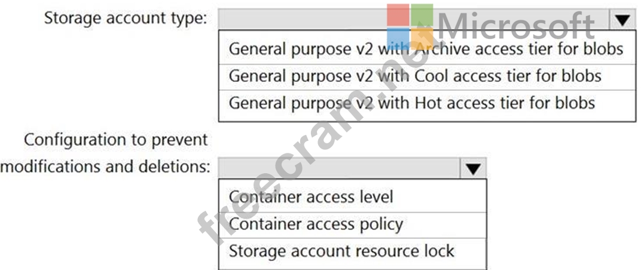Choose Container access policy option
This screenshot has width=644, height=270.
[352, 225]
